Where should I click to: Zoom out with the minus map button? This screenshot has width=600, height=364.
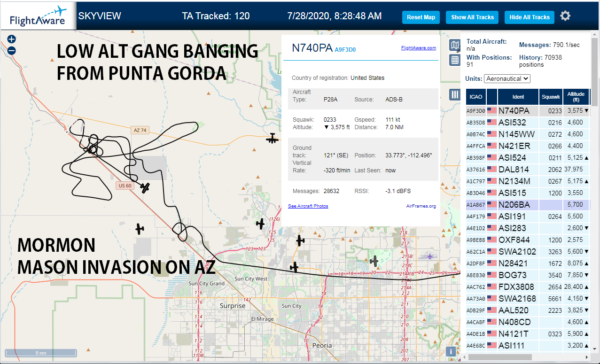pyautogui.click(x=12, y=50)
